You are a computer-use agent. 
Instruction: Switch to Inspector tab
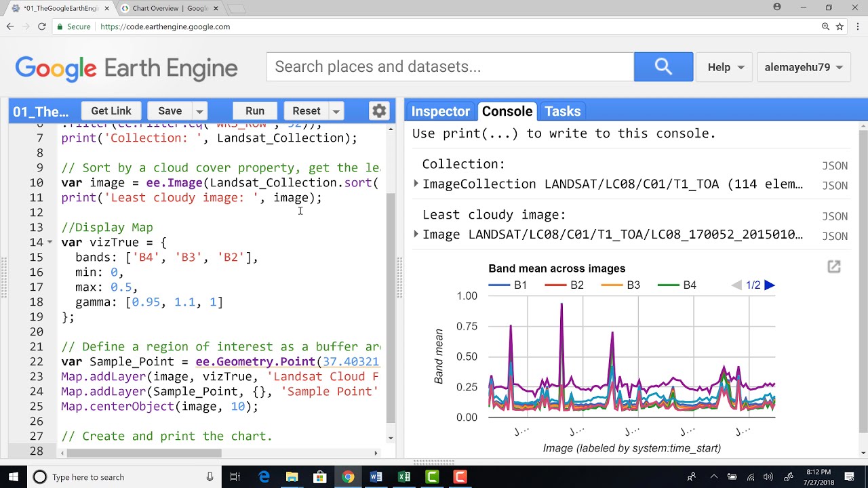click(x=440, y=111)
